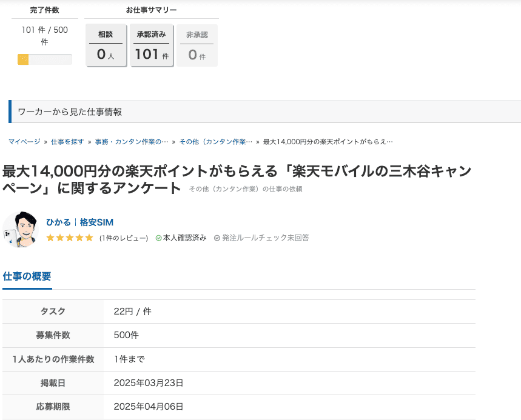Click the 1件まで per-person limit value

coord(129,359)
